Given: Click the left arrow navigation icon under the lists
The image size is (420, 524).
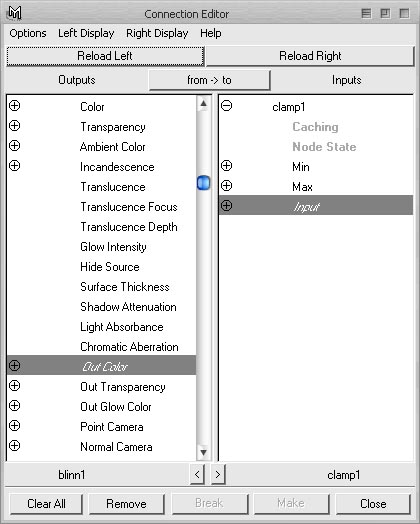Looking at the screenshot, I should point(197,474).
